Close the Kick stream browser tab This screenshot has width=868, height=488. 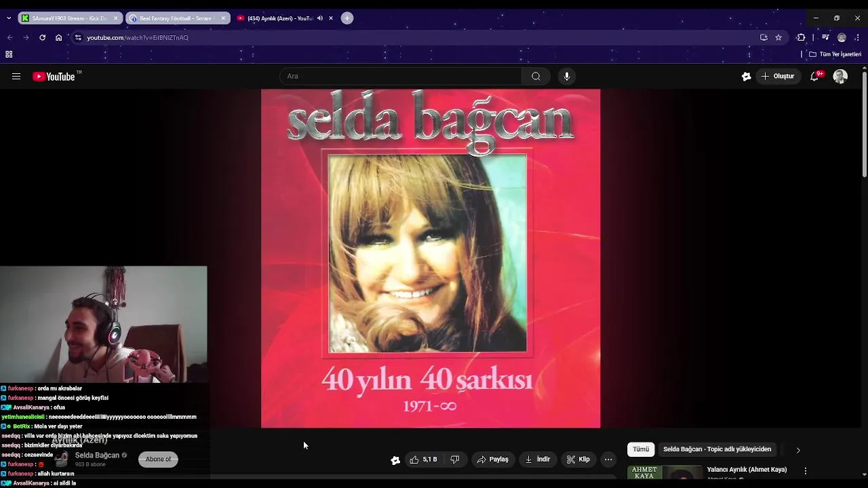point(115,18)
